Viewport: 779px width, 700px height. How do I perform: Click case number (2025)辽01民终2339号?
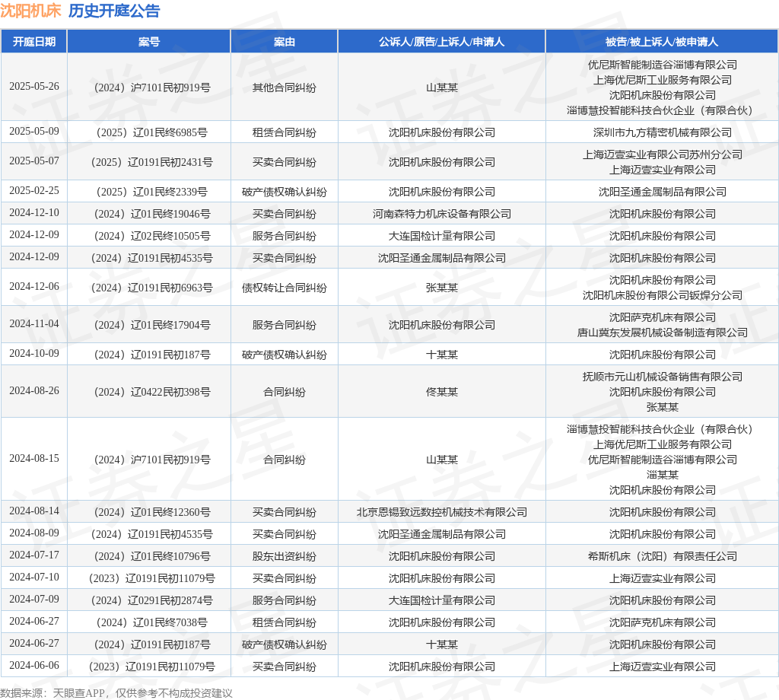coord(151,192)
